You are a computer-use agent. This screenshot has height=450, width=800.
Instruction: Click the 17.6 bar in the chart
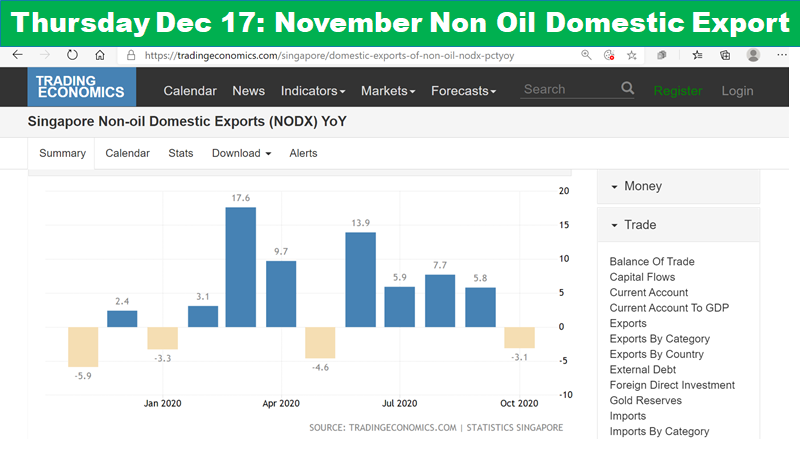coord(241,267)
